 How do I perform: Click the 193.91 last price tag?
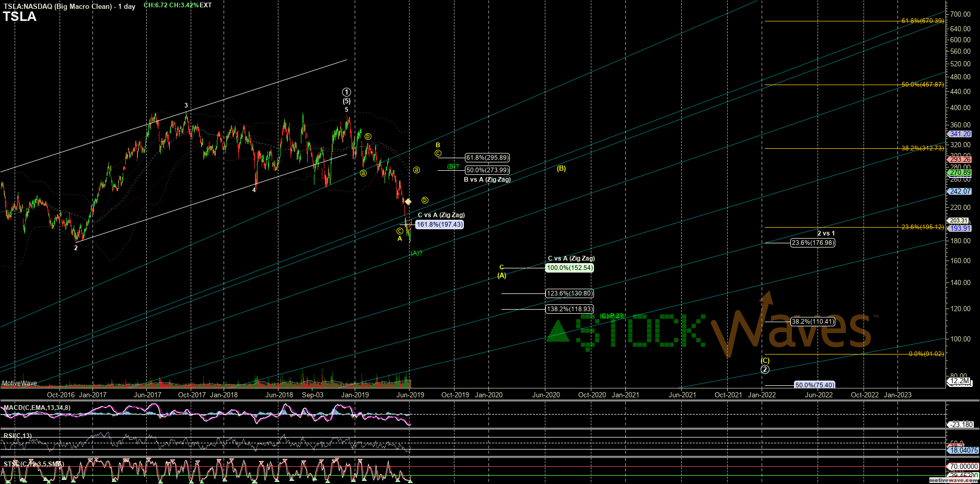coord(960,229)
